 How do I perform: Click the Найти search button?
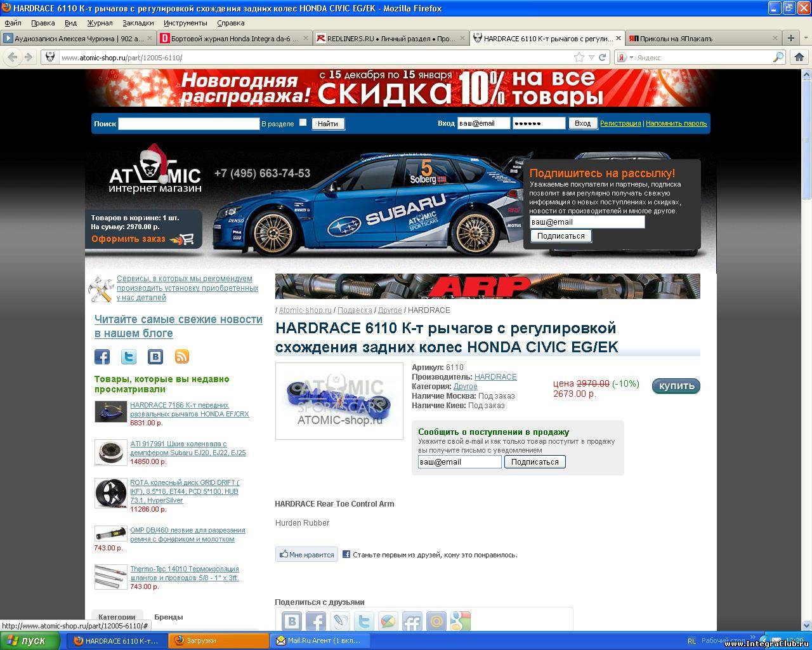click(x=328, y=124)
